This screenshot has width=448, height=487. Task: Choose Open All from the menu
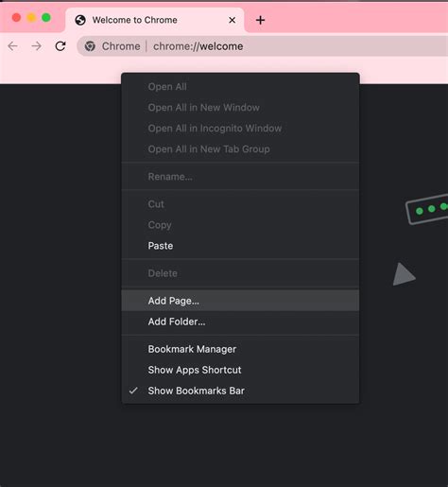pyautogui.click(x=240, y=87)
